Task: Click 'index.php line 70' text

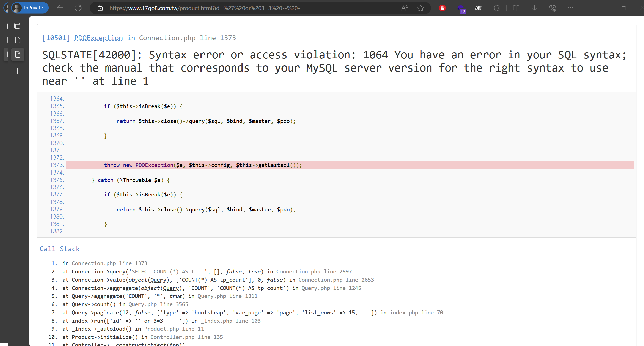Action: click(417, 313)
